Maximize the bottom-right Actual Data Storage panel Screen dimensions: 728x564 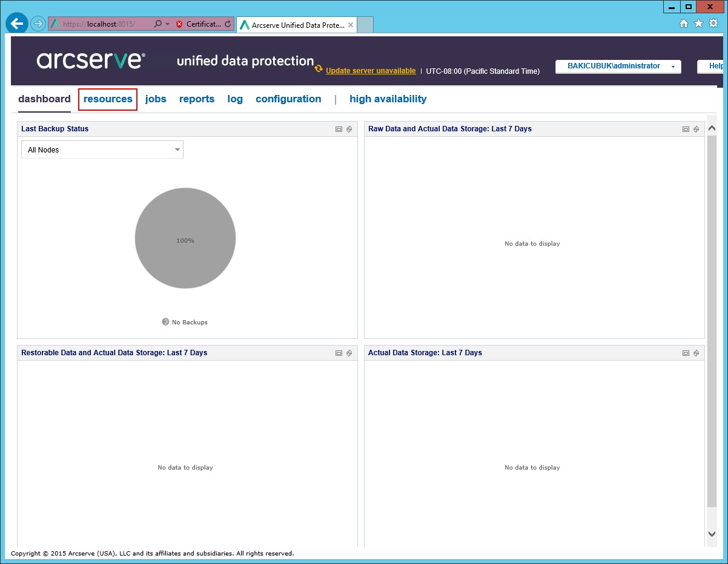click(x=686, y=353)
